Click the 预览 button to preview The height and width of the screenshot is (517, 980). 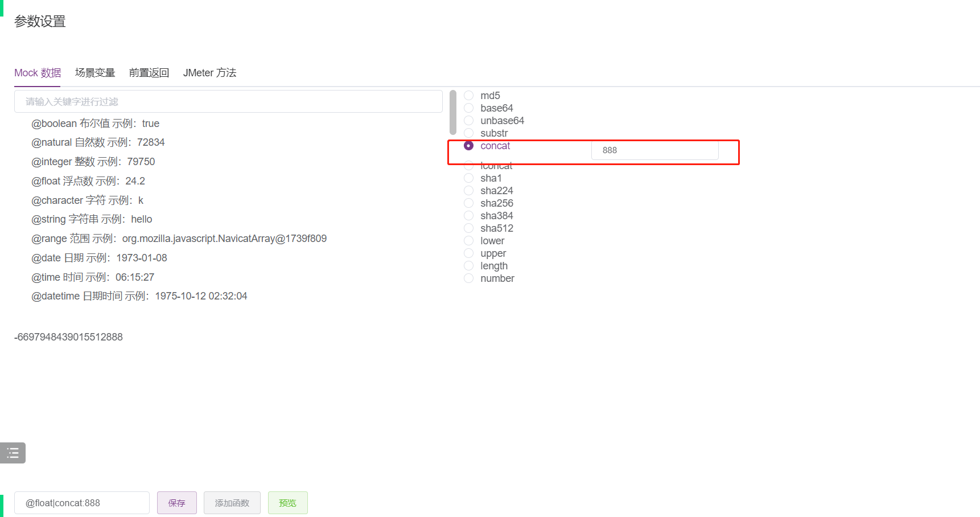coord(287,503)
